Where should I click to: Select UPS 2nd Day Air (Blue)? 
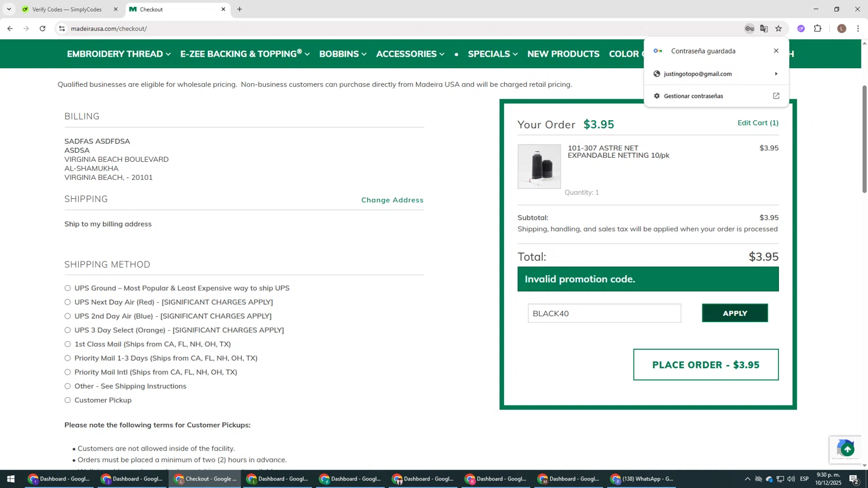(68, 316)
